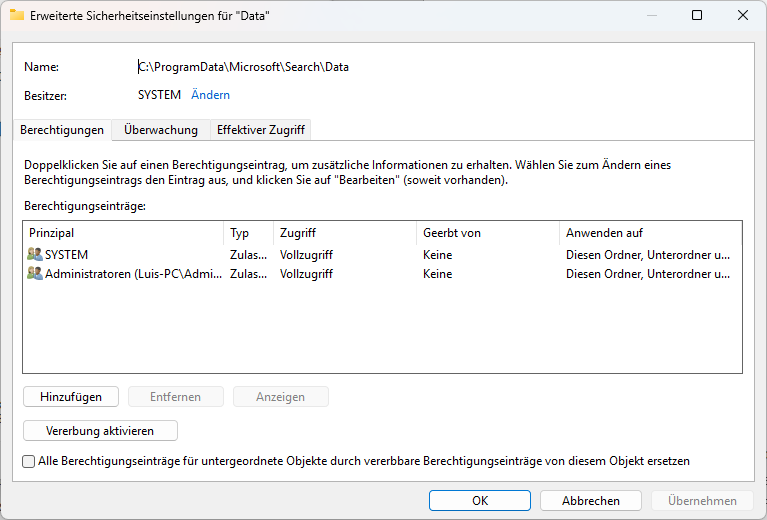Sort by the Prinzipal column header
The width and height of the screenshot is (767, 520).
pos(123,233)
